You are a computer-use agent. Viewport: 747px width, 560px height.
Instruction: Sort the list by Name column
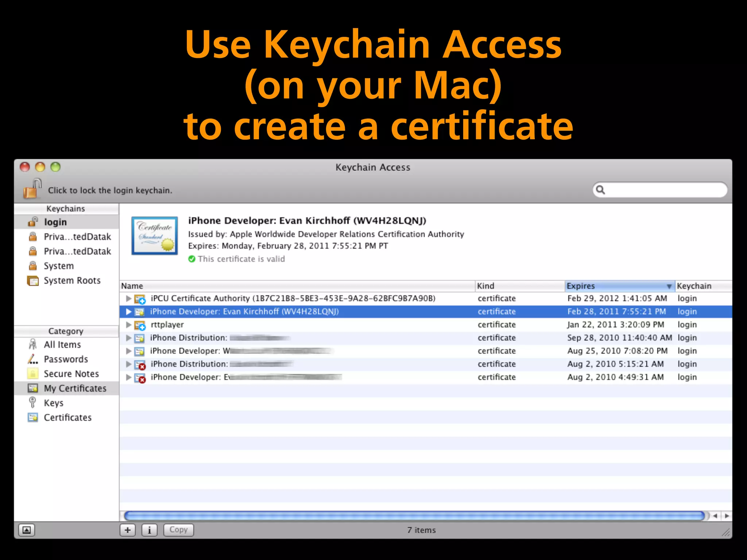297,286
